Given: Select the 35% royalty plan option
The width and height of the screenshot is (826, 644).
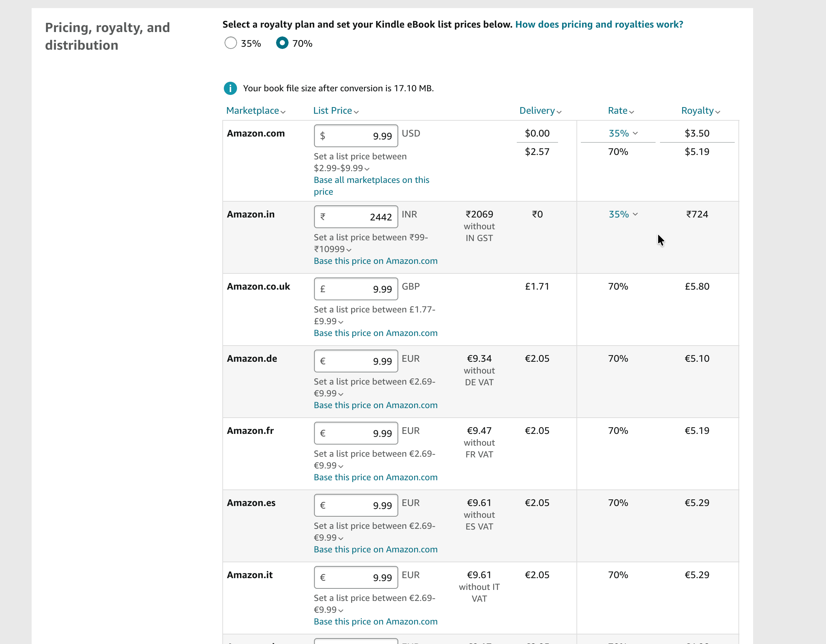Looking at the screenshot, I should [231, 43].
